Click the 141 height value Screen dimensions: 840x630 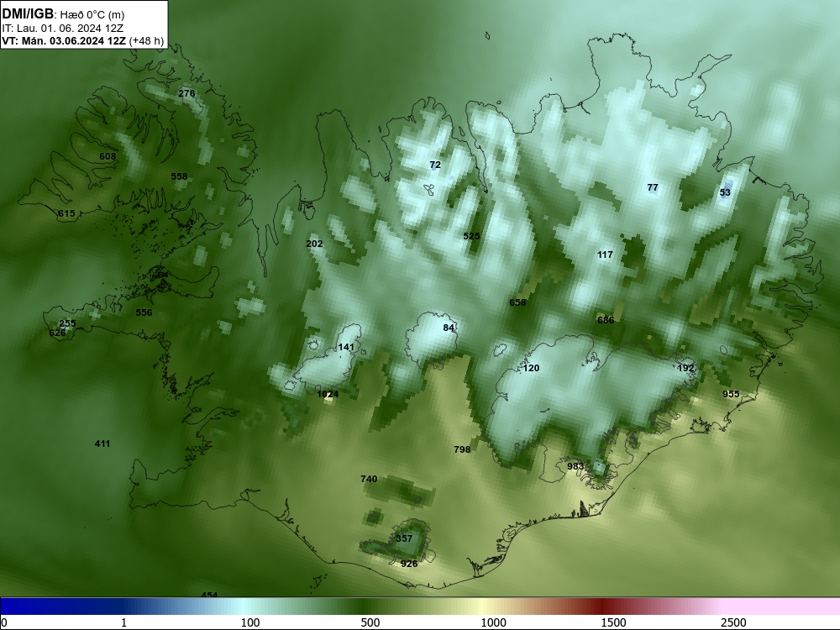coord(346,347)
